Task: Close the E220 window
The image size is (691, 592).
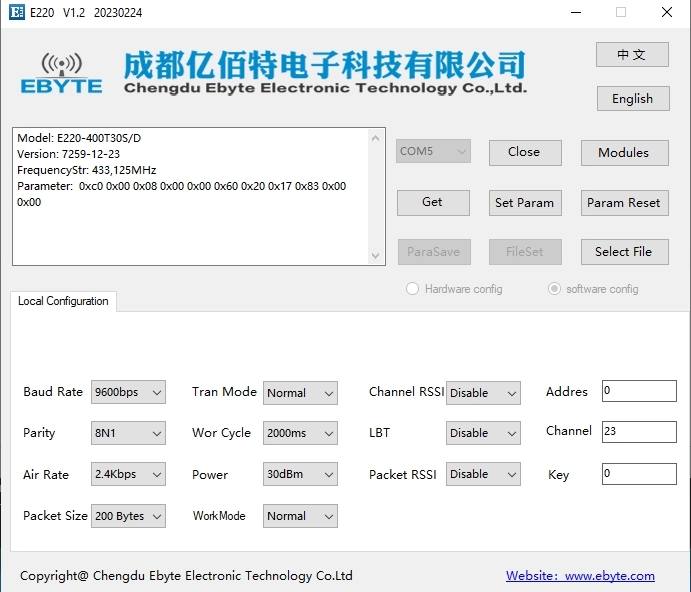Action: [667, 12]
